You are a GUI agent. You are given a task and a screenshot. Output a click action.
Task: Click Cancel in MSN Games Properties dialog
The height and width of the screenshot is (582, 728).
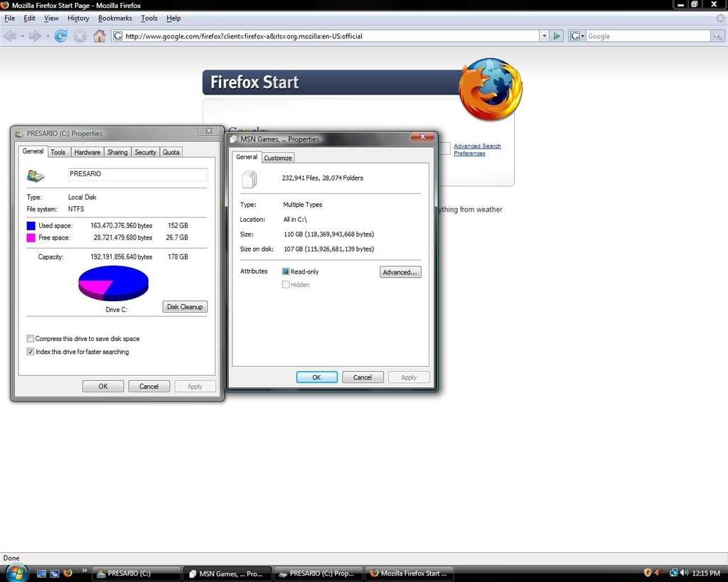coord(363,377)
